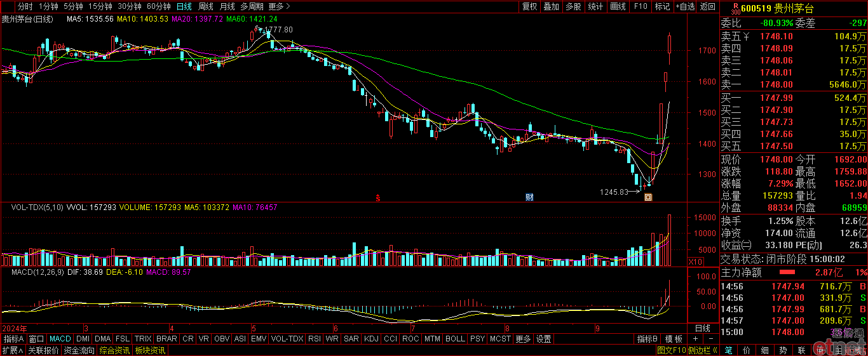Toggle 标记 stock marker
This screenshot has width=868, height=356.
pyautogui.click(x=662, y=6)
